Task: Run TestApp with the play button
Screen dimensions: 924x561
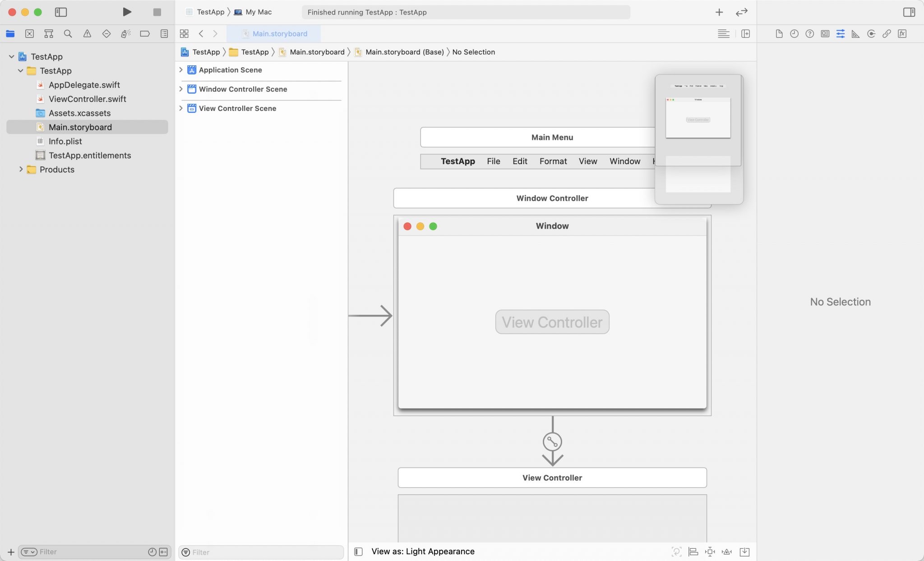Action: [127, 12]
